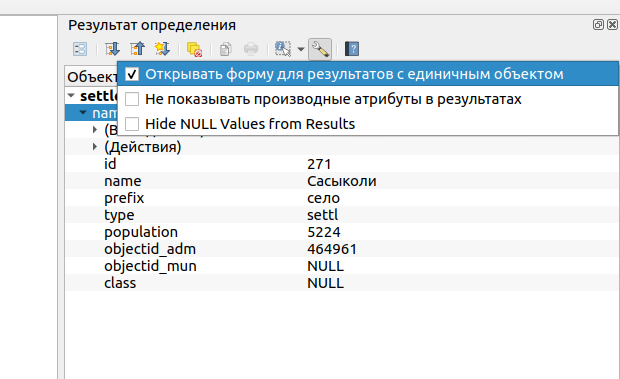Click the name value Сасыколи
Viewport: 620px width, 379px height.
342,181
